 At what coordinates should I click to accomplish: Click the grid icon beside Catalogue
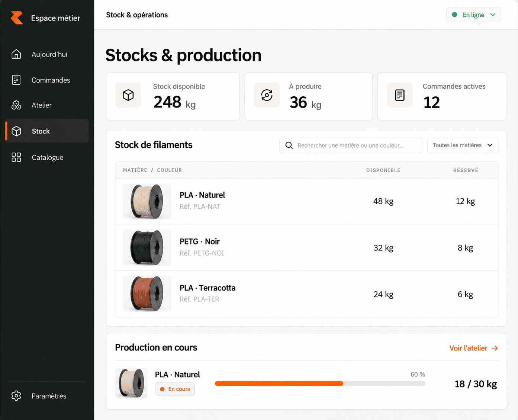16,157
